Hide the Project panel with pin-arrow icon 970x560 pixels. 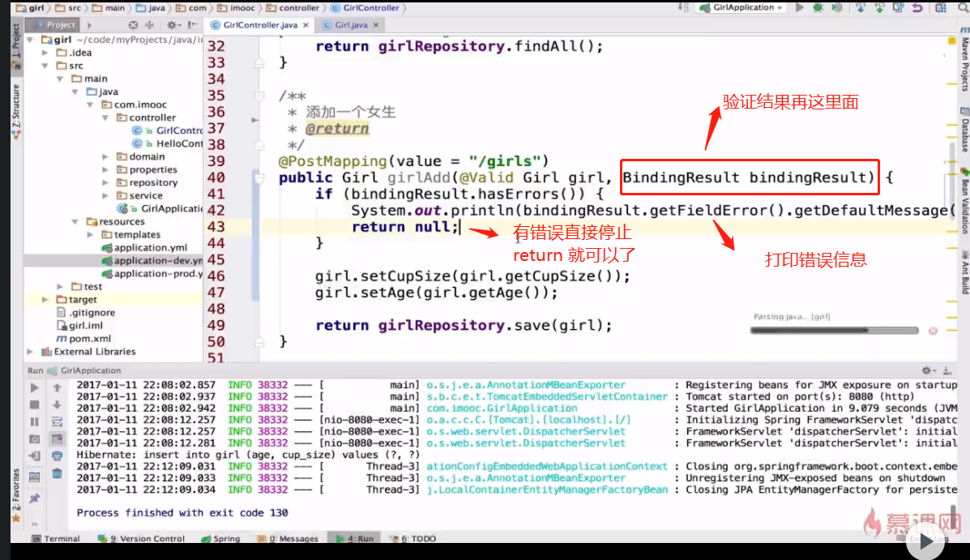[x=192, y=25]
